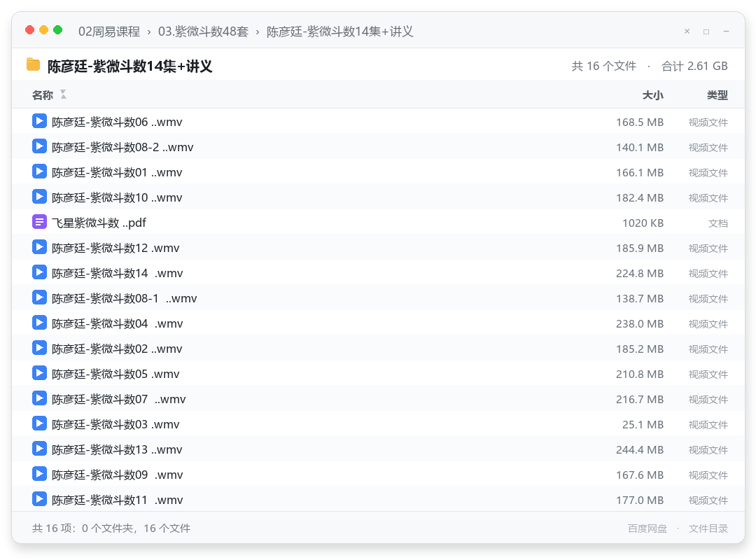Viewport: 756px width, 560px height.
Task: Click the 244.4 MB size value
Action: (640, 449)
